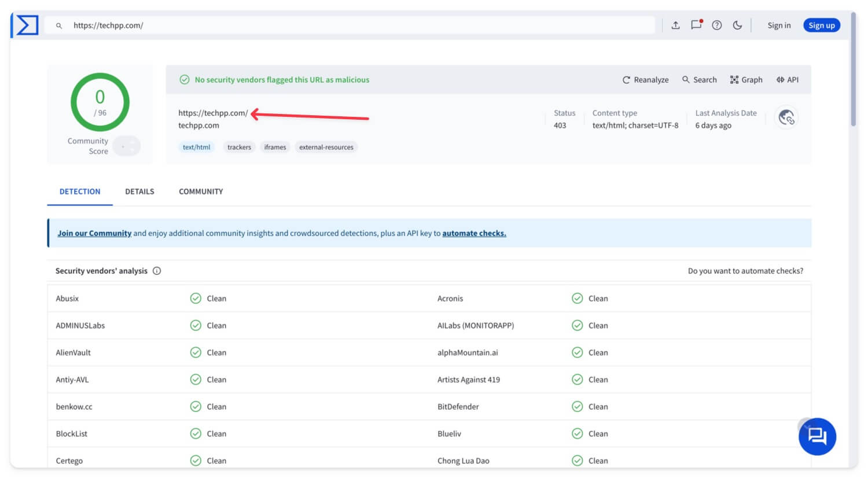The height and width of the screenshot is (478, 868).
Task: Click the iframes tag
Action: 275,147
